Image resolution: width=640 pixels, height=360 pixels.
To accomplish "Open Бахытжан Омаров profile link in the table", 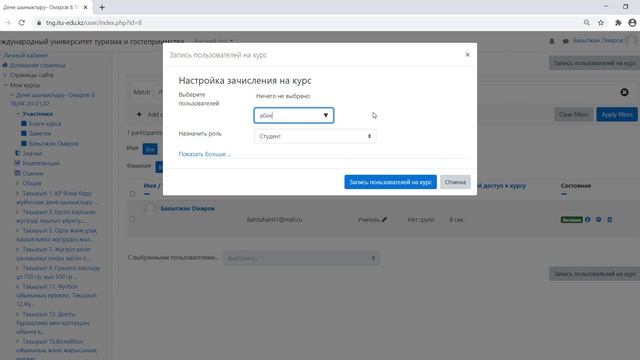I will tap(187, 209).
